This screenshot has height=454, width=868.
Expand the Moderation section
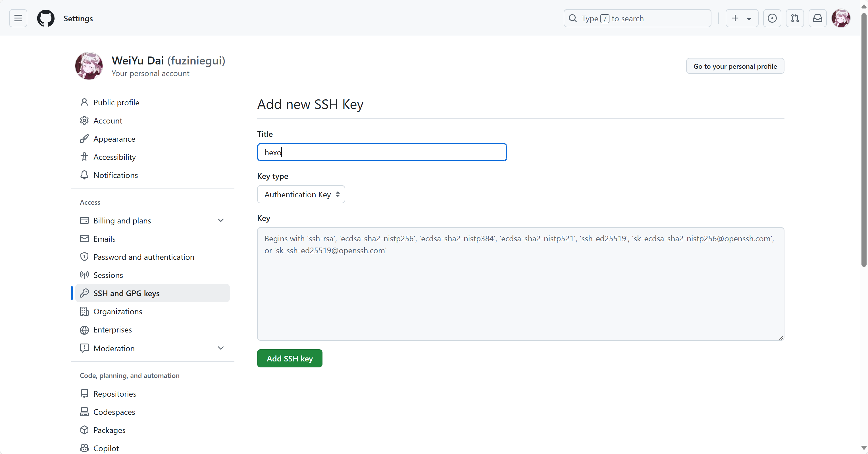click(221, 348)
